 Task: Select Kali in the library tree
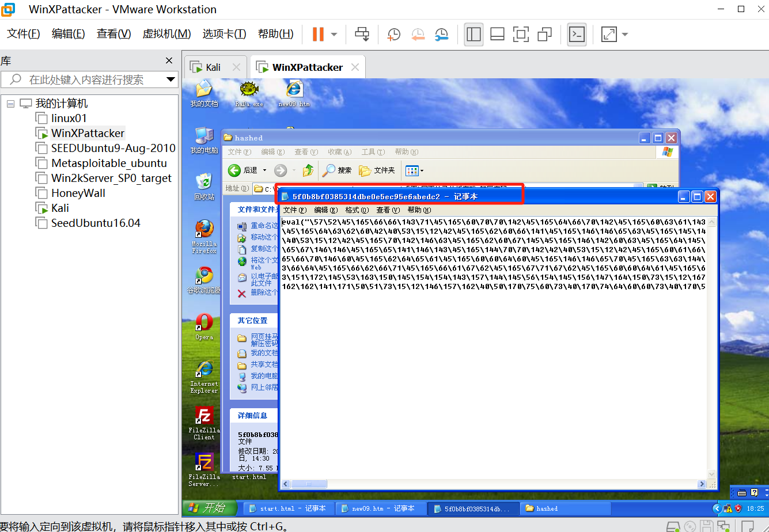point(60,208)
